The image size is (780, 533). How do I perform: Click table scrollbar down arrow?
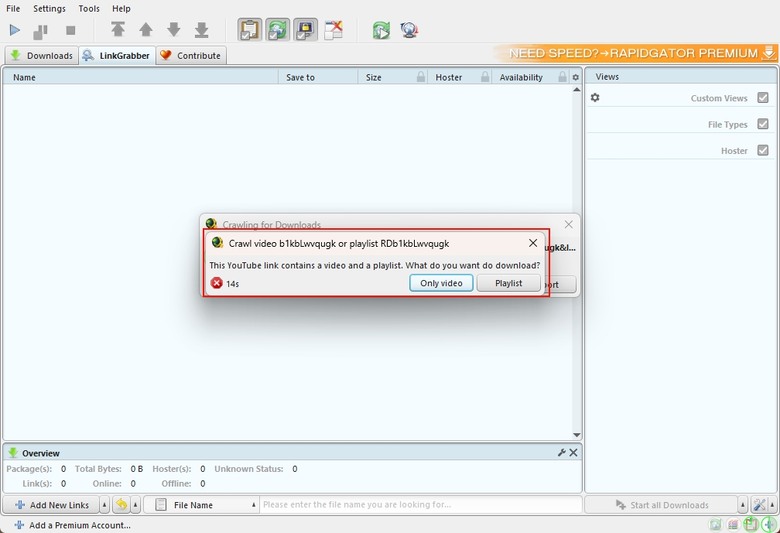577,435
